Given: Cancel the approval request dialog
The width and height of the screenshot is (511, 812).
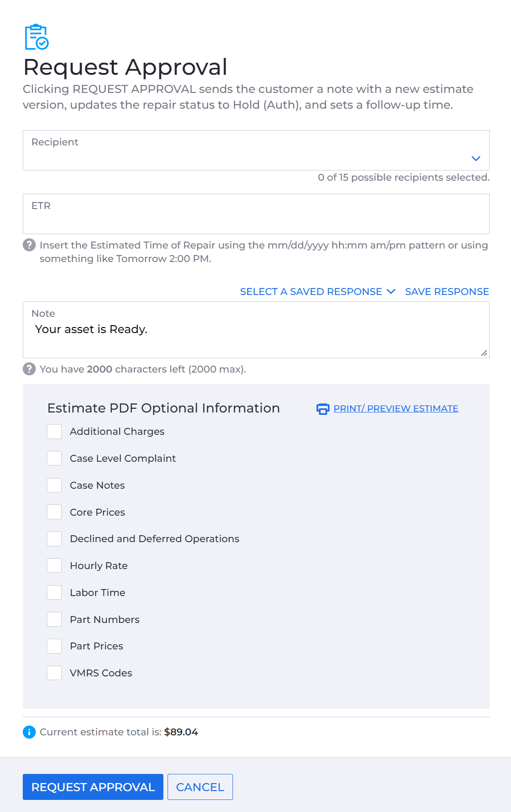Looking at the screenshot, I should [200, 787].
